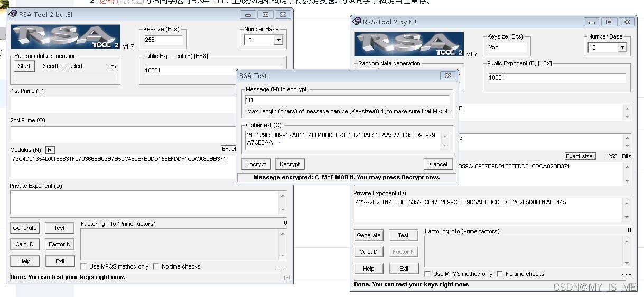Screen dimensions: 644x297
Task: Click scroll-up arrow of Ciphertext box
Action: coord(445,136)
